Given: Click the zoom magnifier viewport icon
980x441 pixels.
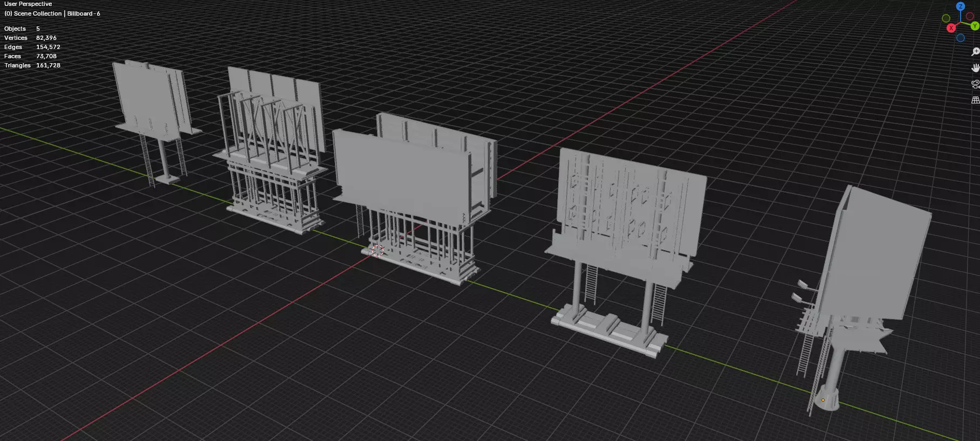Looking at the screenshot, I should [x=975, y=52].
